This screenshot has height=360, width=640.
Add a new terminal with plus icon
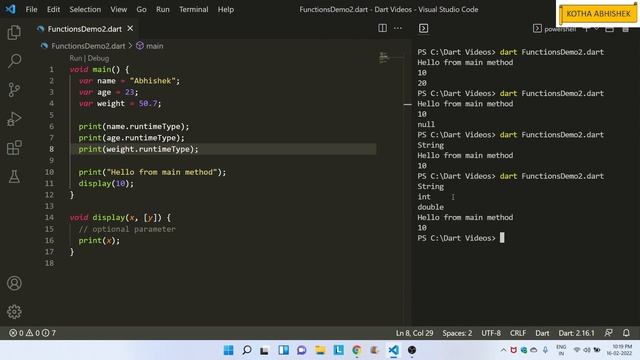(x=586, y=29)
